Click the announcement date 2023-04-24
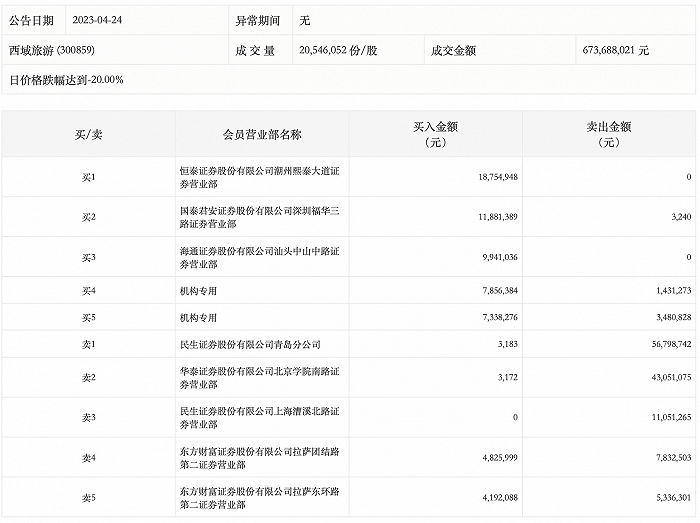Viewport: 700px width, 523px height. tap(99, 20)
